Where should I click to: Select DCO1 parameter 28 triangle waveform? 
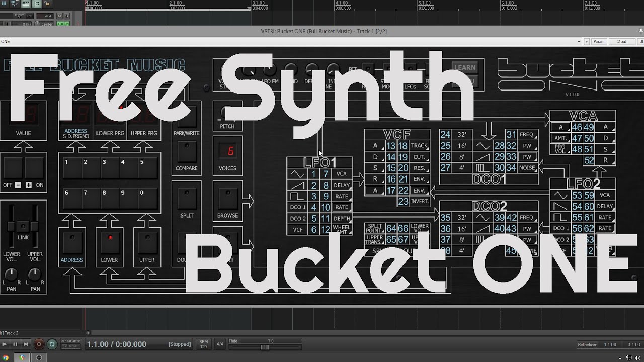click(x=499, y=146)
